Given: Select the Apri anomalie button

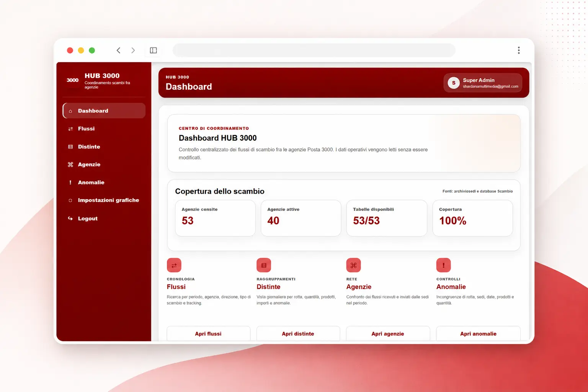Looking at the screenshot, I should click(x=479, y=334).
